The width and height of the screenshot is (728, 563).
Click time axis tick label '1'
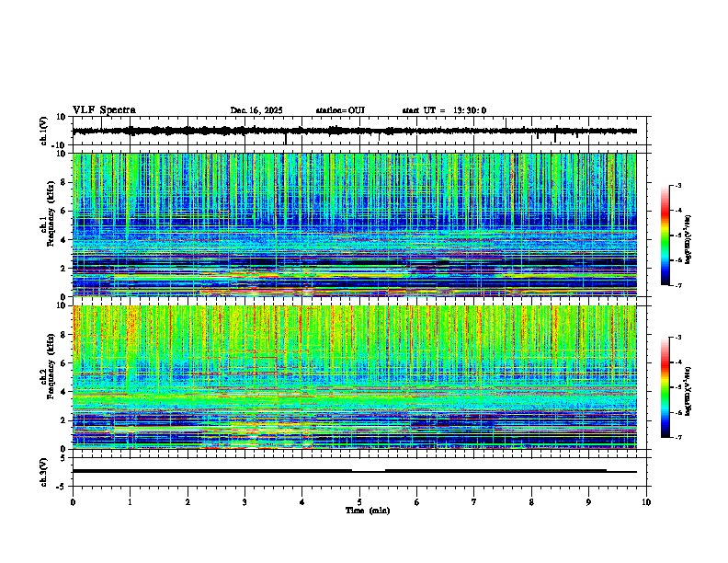(x=130, y=502)
